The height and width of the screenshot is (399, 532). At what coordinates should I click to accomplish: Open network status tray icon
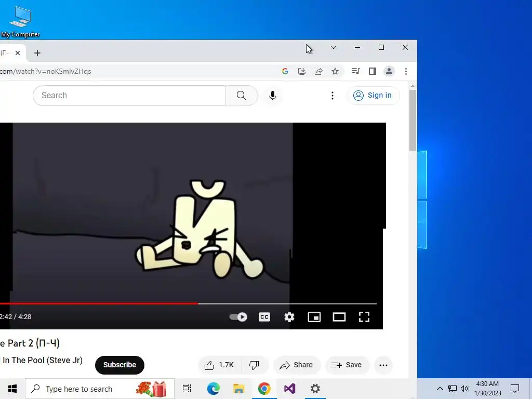pos(453,389)
